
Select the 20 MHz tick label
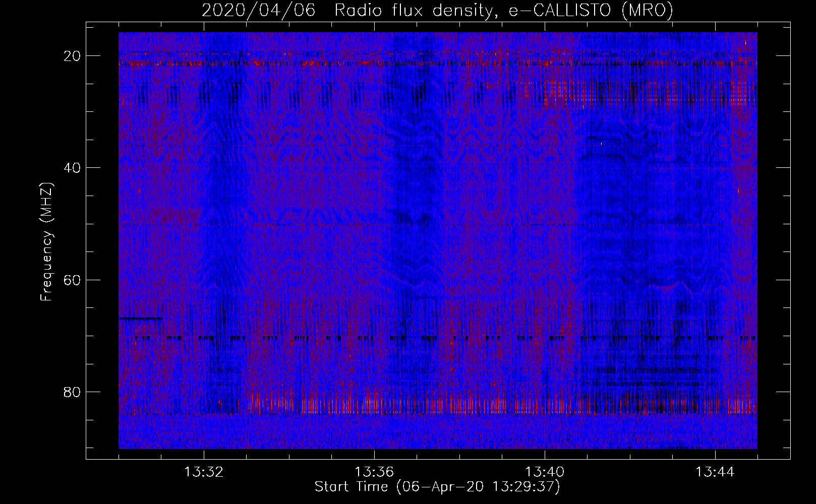pos(73,56)
